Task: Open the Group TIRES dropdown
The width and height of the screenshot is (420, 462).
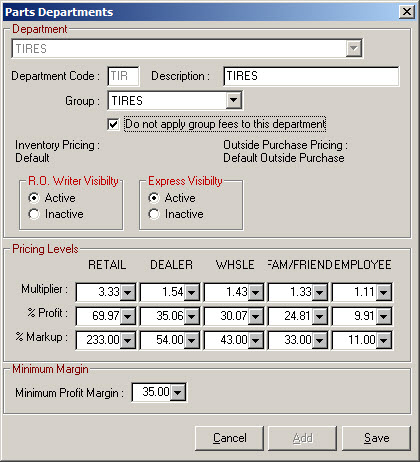Action: pos(234,100)
